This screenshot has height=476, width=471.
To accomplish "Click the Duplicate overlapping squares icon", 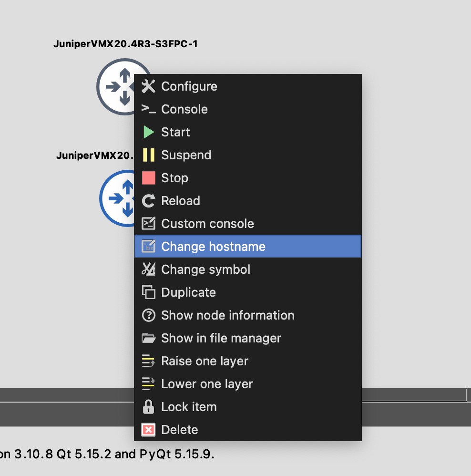I will tap(148, 292).
